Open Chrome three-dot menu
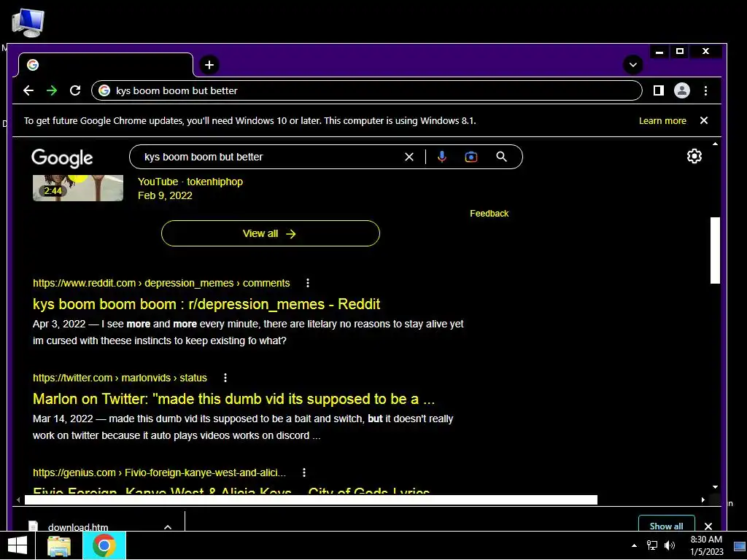Screen dimensions: 747x560 click(705, 90)
